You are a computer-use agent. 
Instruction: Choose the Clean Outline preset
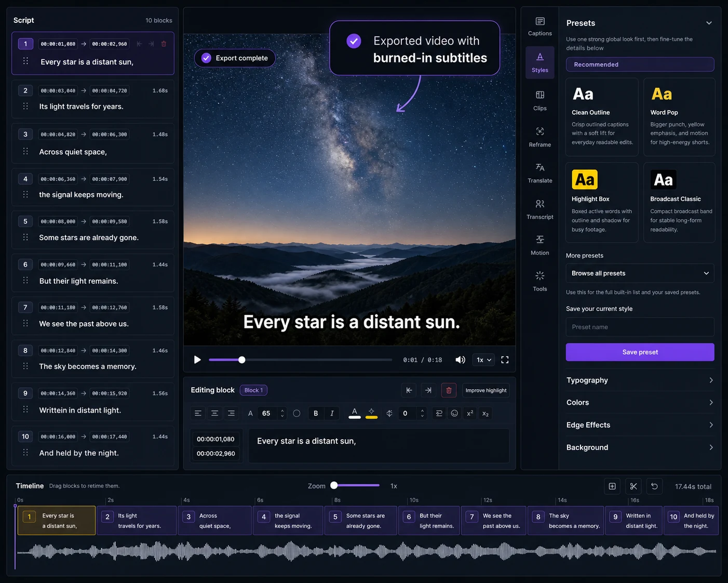coord(602,117)
